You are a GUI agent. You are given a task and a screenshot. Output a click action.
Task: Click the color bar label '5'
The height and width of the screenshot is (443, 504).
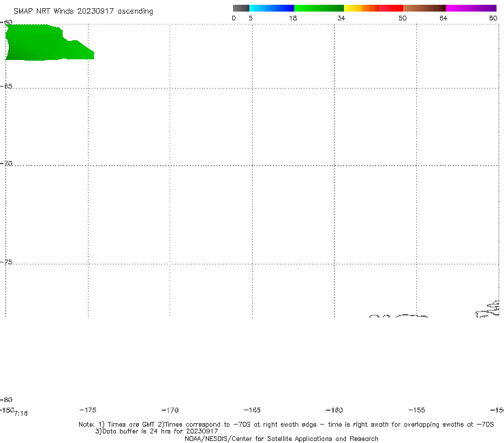click(x=251, y=18)
